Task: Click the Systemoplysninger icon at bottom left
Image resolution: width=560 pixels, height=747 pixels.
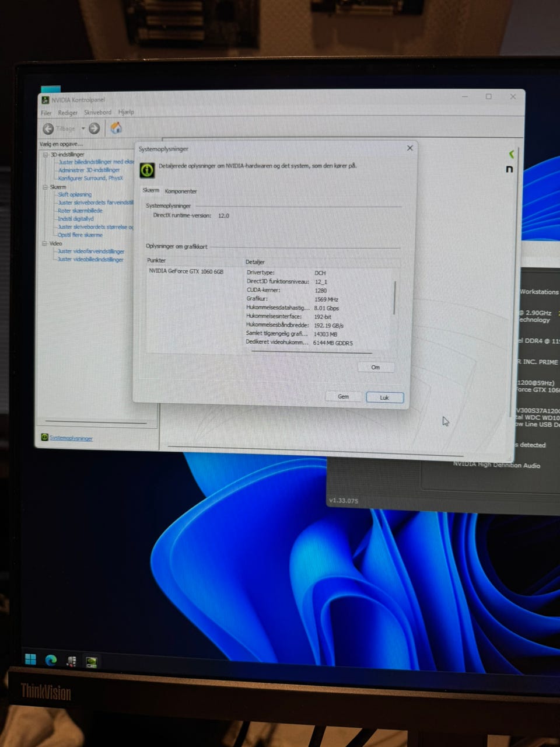Action: click(44, 437)
